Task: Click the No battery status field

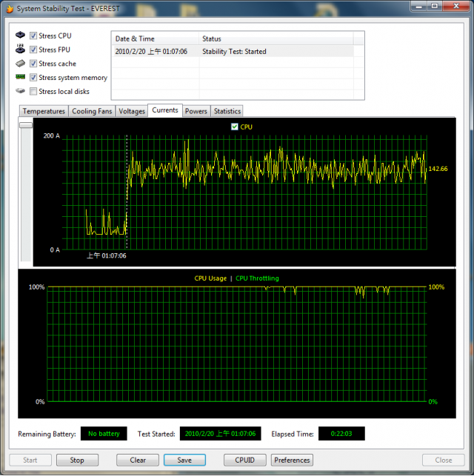Action: tap(104, 434)
